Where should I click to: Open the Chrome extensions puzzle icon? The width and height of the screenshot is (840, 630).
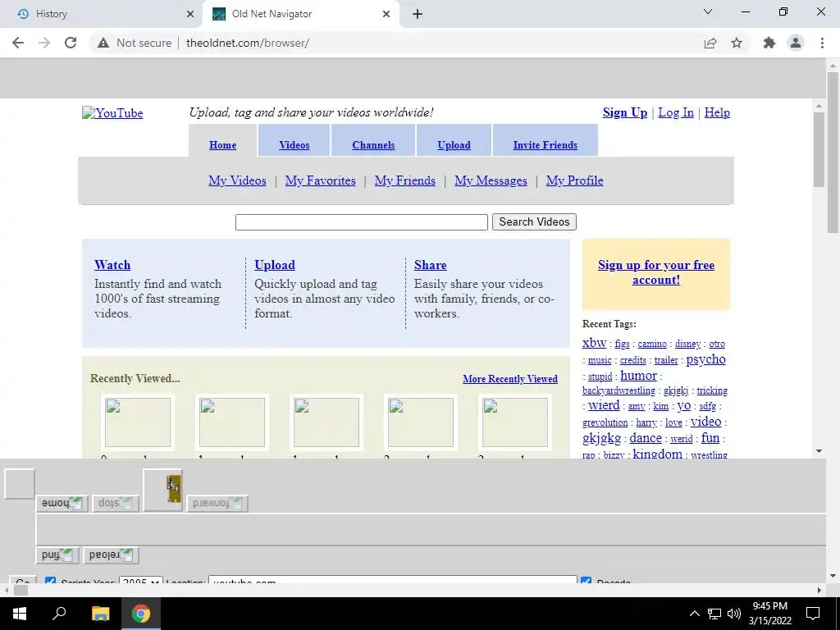pyautogui.click(x=769, y=43)
